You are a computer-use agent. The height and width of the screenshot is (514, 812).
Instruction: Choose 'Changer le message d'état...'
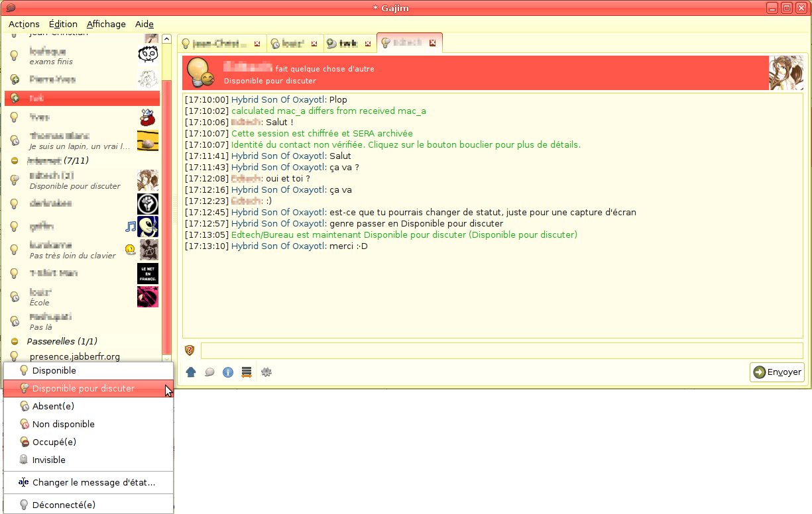88,482
